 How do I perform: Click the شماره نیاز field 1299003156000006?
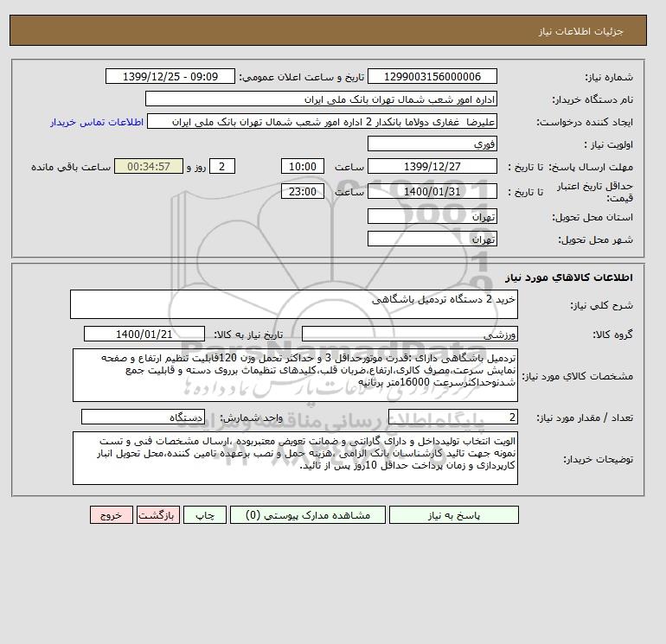[432, 77]
